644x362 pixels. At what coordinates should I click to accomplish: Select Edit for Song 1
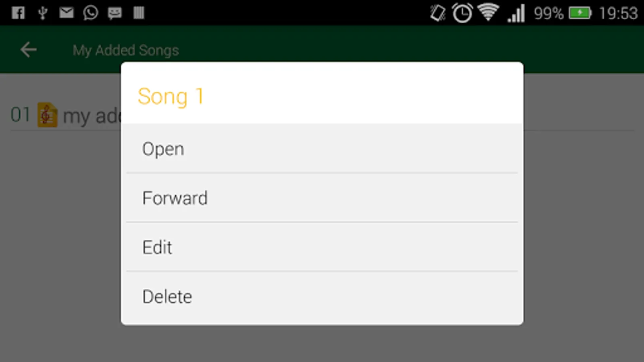pos(322,247)
